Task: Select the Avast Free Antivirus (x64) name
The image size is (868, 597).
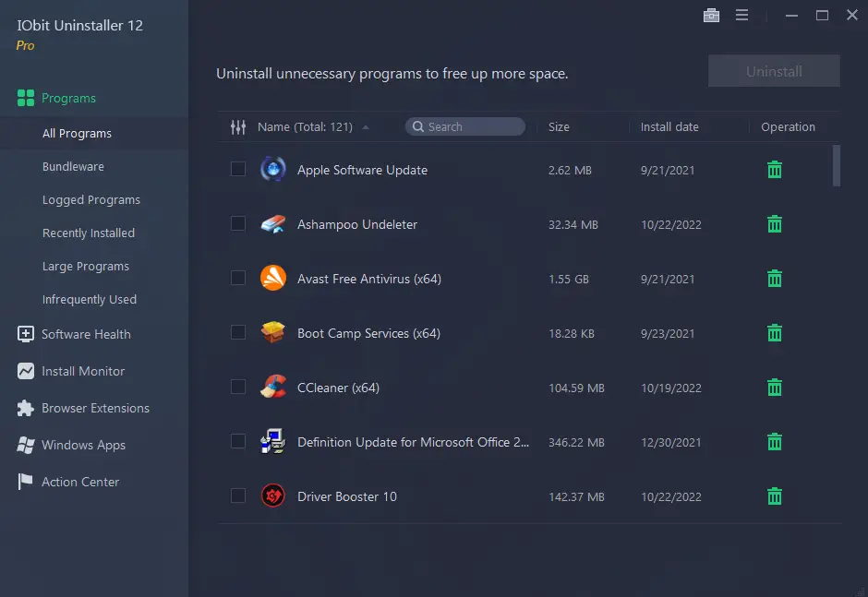Action: tap(369, 279)
